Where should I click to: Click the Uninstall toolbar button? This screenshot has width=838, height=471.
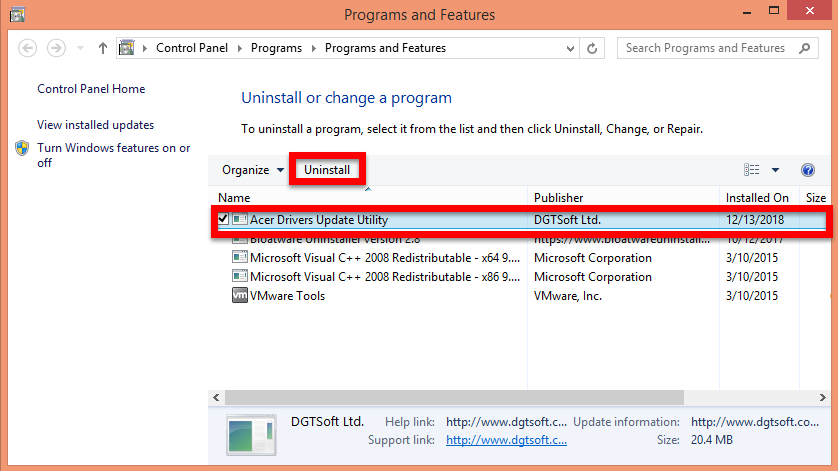pyautogui.click(x=327, y=170)
